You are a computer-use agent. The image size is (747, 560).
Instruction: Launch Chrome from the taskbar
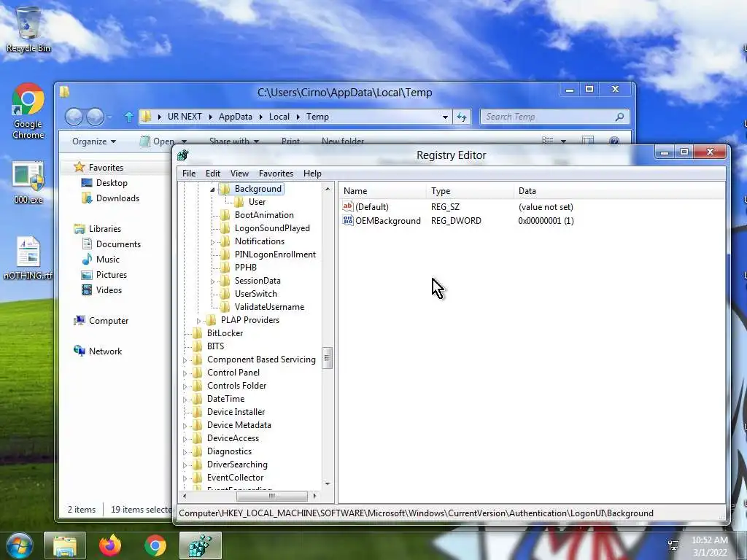(155, 545)
